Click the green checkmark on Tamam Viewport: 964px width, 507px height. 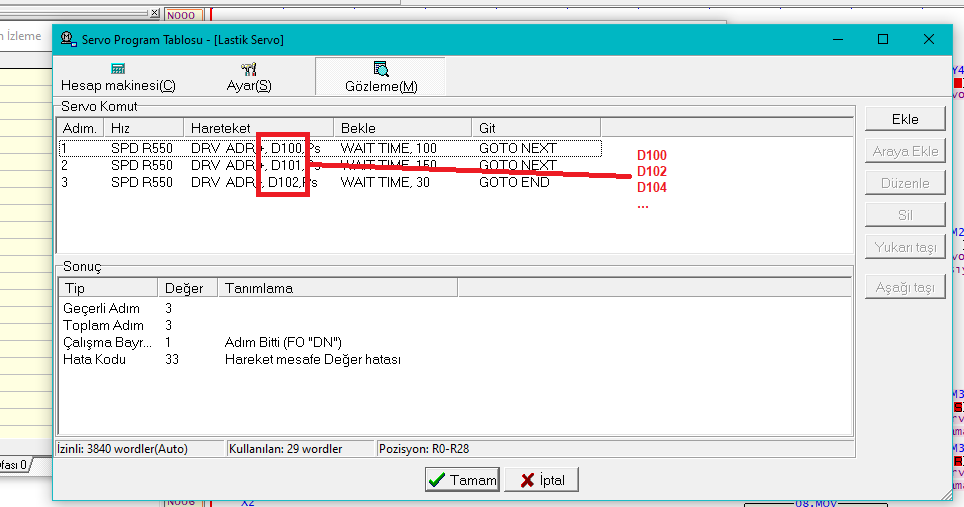tap(436, 480)
